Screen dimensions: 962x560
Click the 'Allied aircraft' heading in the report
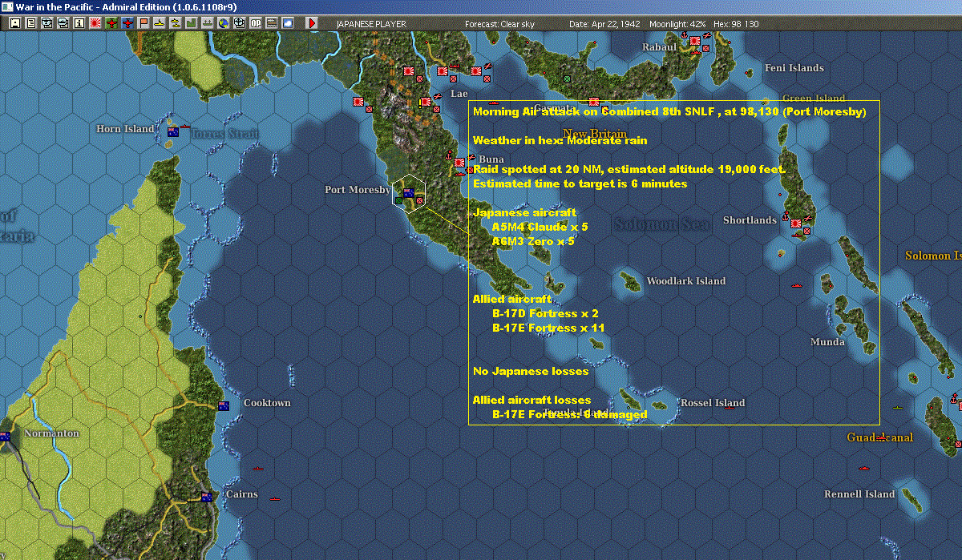point(512,299)
